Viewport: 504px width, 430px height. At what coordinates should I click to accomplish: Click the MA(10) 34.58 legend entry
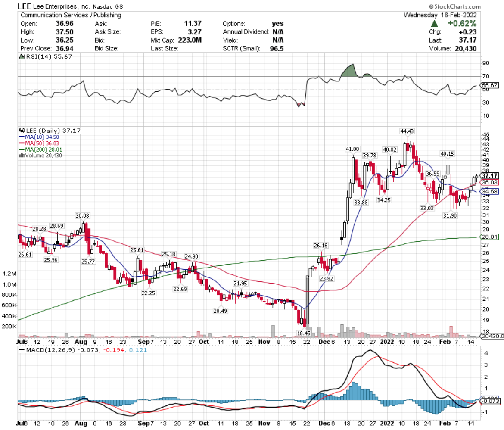42,137
